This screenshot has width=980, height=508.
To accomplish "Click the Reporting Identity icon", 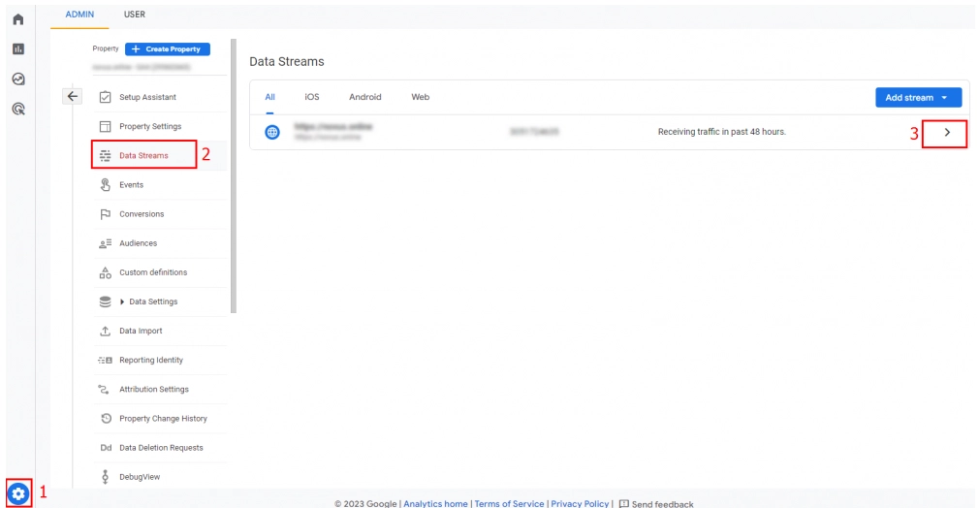I will tap(105, 360).
